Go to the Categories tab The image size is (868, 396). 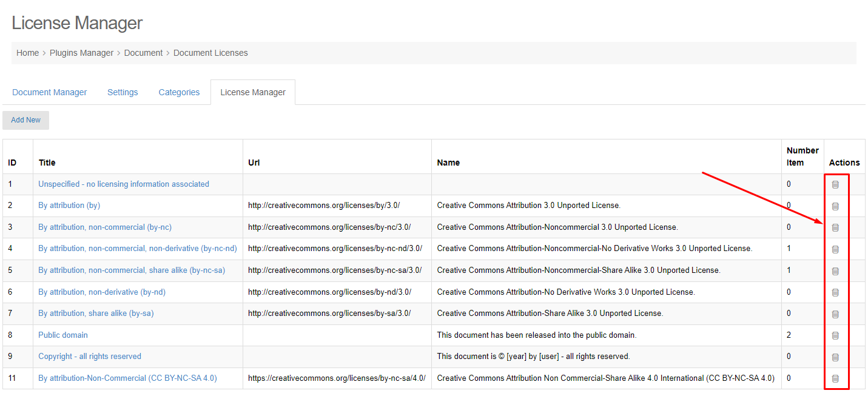point(179,92)
